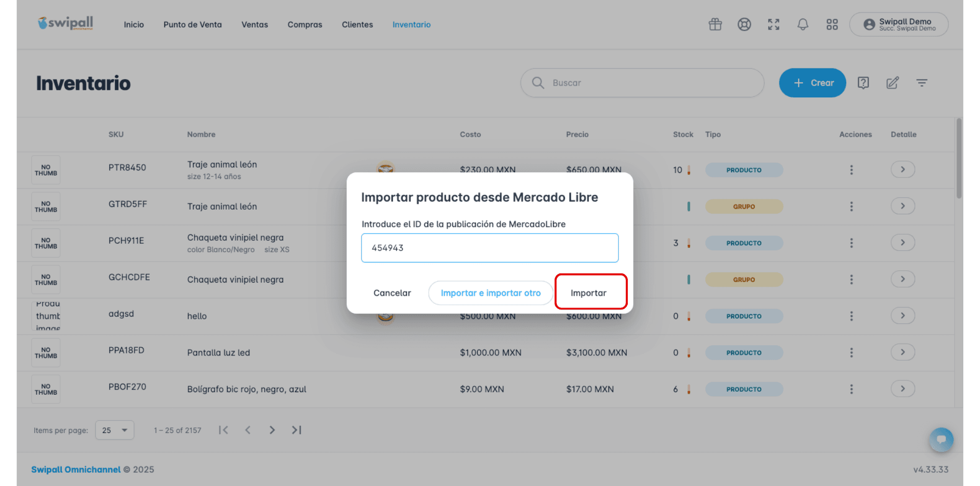Click the PRODUCTO tag for PCH911E
980x486 pixels.
(x=744, y=243)
